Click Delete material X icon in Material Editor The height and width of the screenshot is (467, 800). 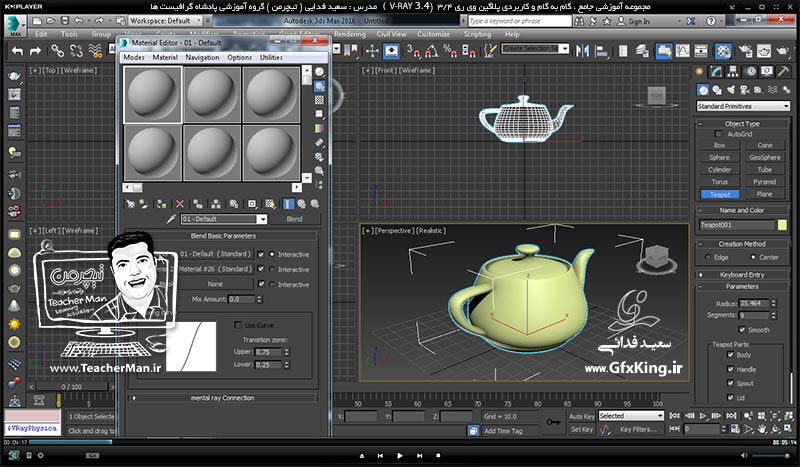180,204
